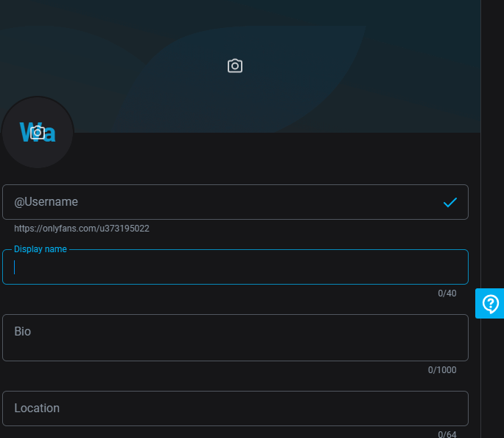Click the cover photo camera icon
Viewport: 504px width, 438px height.
click(x=235, y=66)
